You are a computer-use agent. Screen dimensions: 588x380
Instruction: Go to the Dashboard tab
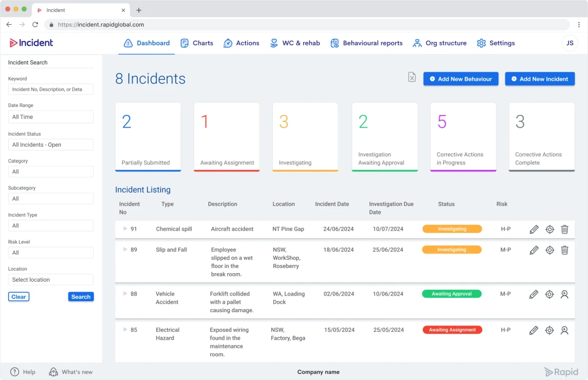pos(146,43)
